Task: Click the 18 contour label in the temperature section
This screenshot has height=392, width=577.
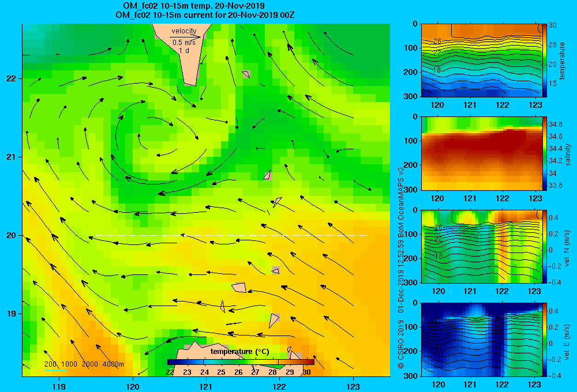Action: tap(437, 70)
